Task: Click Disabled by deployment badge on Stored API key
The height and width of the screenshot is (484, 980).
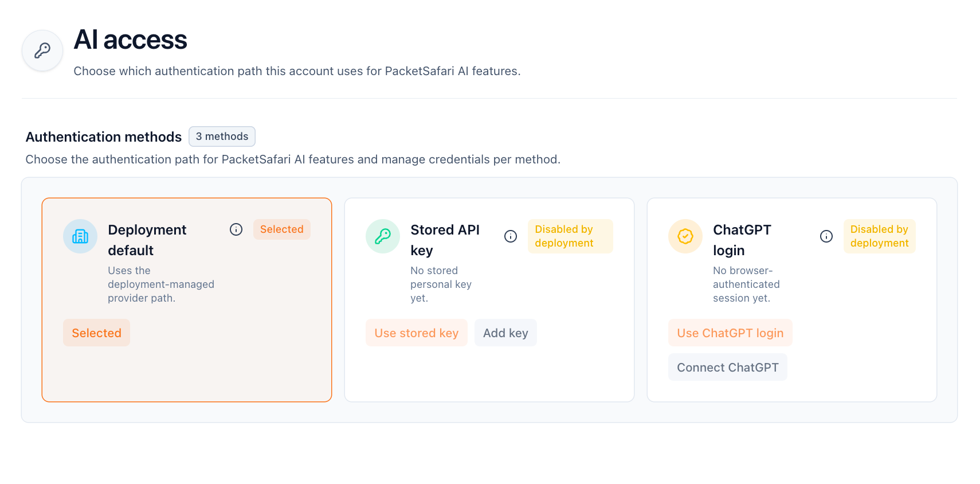Action: tap(570, 236)
